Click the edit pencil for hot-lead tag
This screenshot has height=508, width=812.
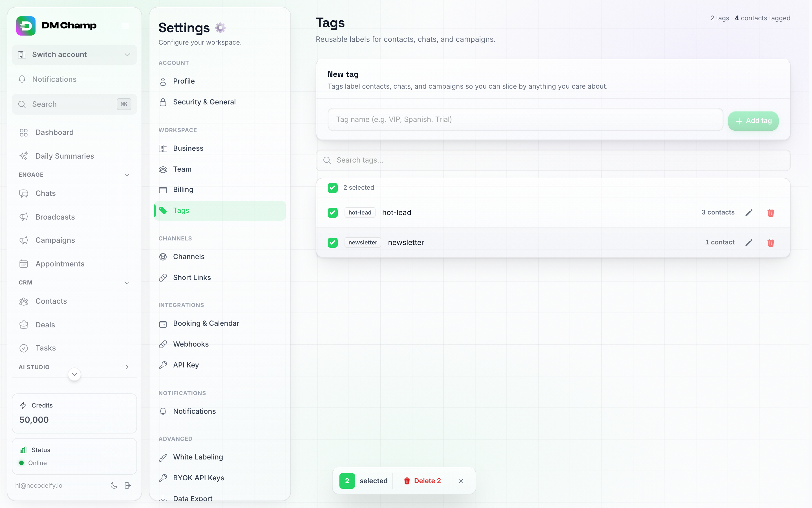(749, 213)
